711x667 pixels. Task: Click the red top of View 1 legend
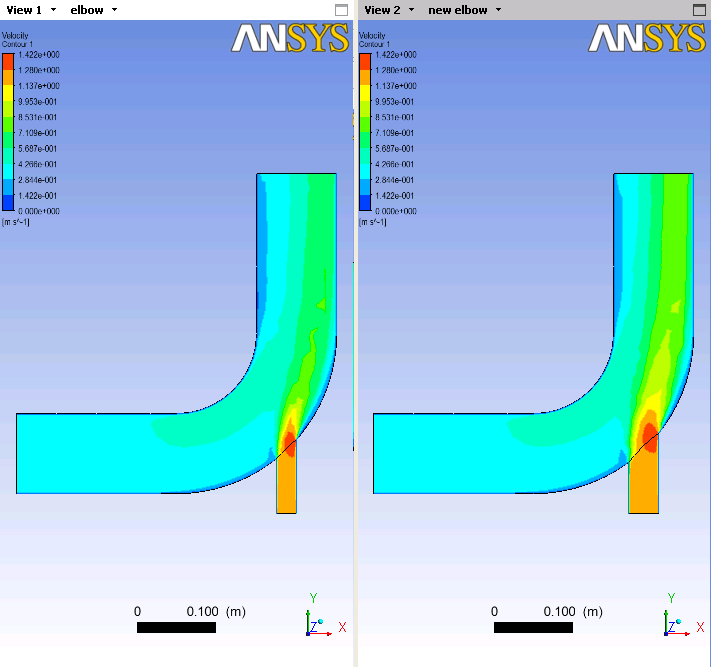[8, 62]
